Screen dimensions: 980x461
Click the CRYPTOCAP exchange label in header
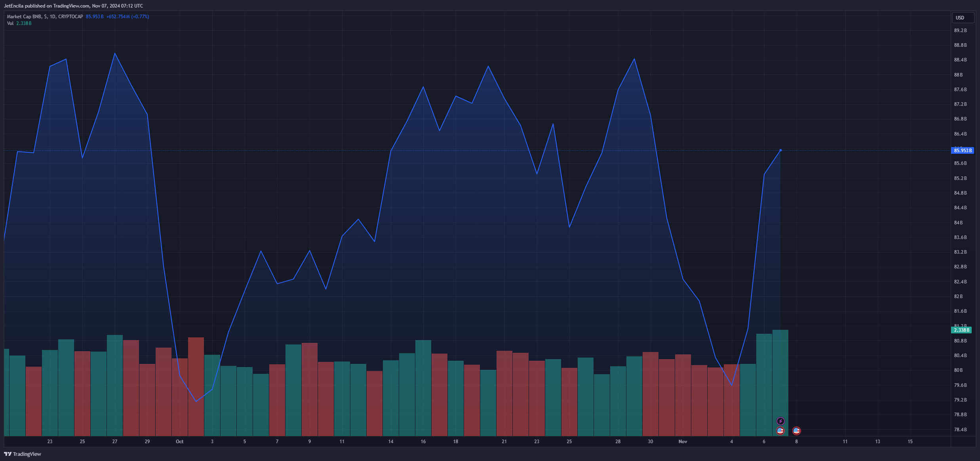pyautogui.click(x=70, y=17)
